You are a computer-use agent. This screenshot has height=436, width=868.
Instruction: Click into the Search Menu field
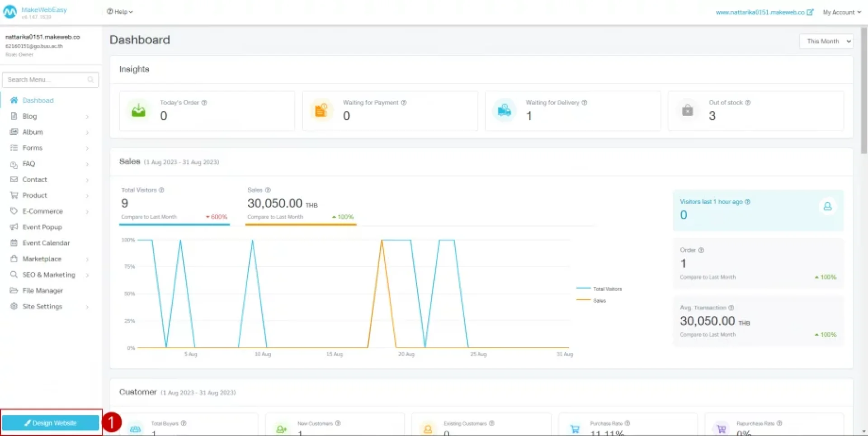tap(45, 80)
